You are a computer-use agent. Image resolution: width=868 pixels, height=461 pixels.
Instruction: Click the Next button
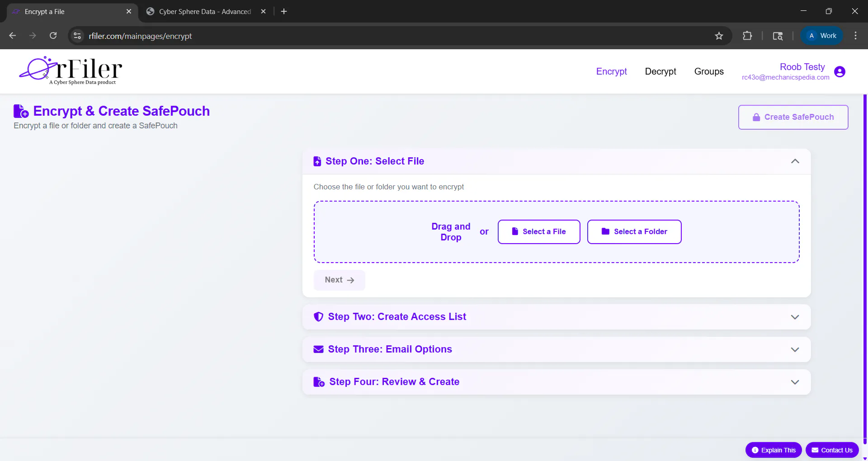coord(339,280)
